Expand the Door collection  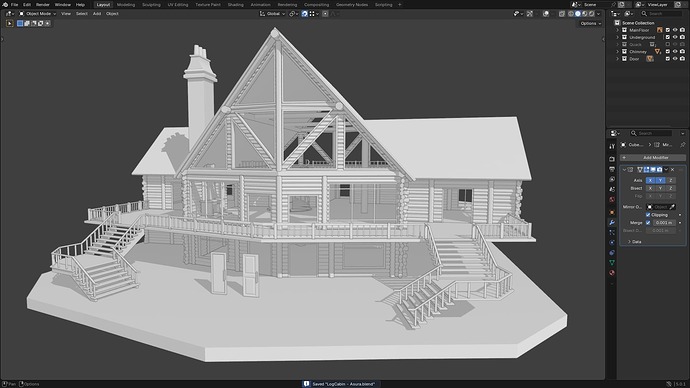[617, 59]
